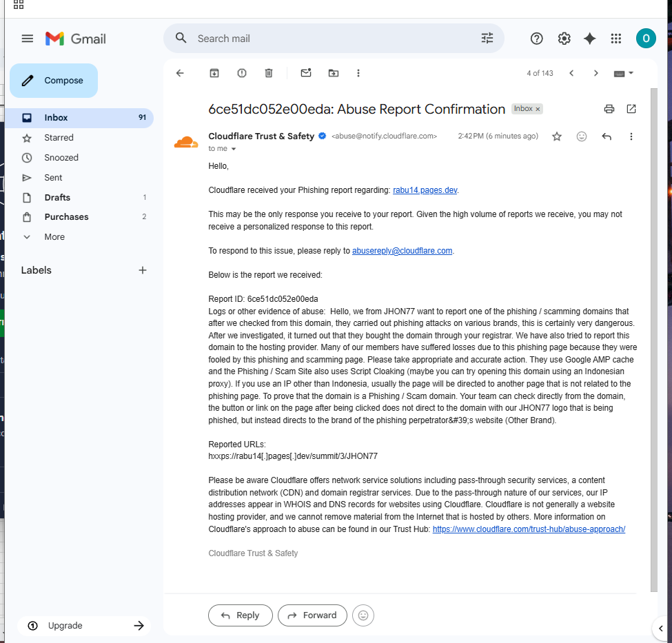Expand the More sidebar section

54,237
